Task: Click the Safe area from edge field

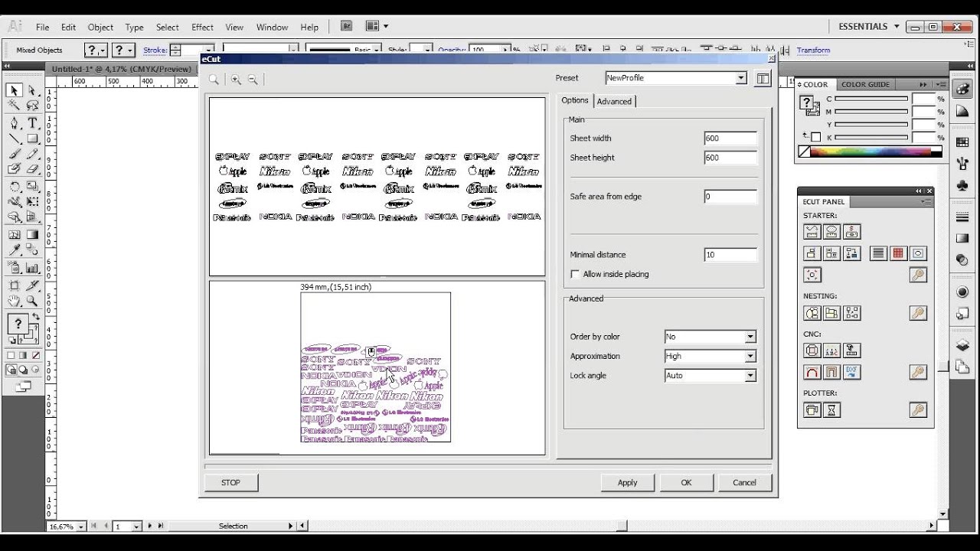Action: click(x=730, y=197)
